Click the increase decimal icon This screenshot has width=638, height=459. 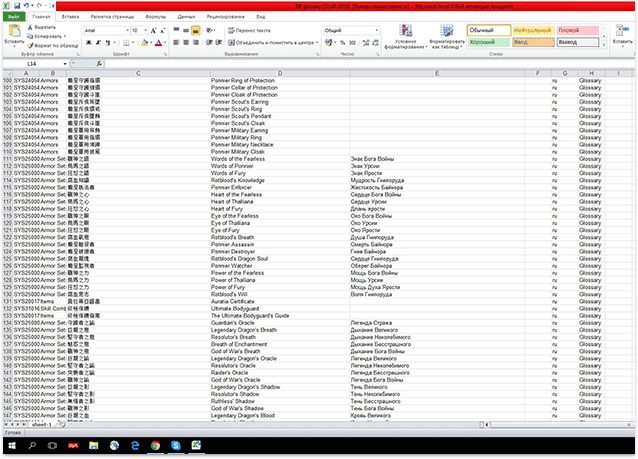[366, 42]
